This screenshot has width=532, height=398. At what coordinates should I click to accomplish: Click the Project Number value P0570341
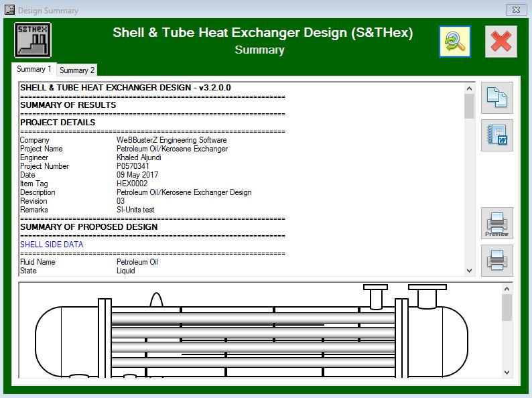point(133,166)
